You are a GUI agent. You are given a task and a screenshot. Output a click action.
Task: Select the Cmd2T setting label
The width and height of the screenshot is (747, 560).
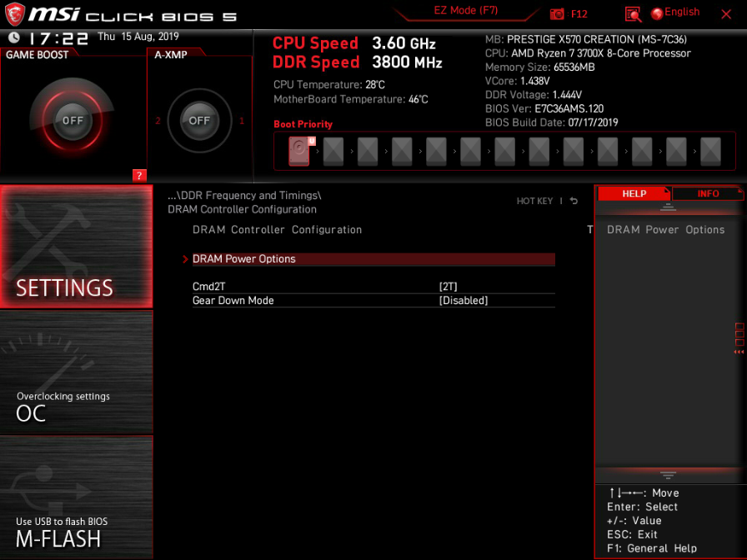click(x=208, y=287)
